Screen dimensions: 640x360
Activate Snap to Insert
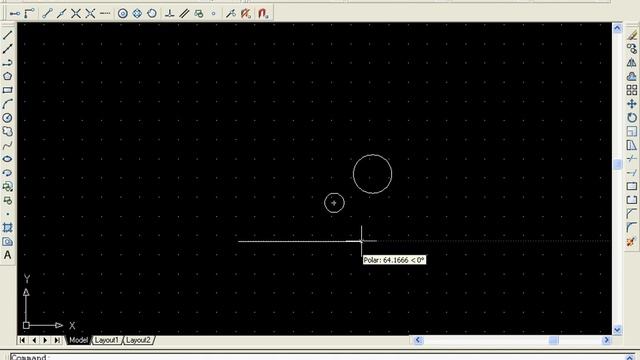click(x=199, y=13)
